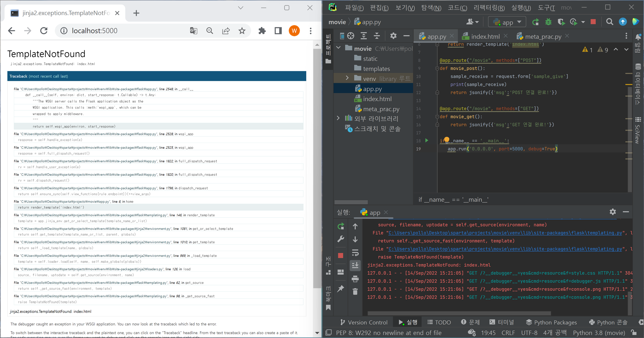Open the profiler run options dropdown arrow

click(x=583, y=22)
